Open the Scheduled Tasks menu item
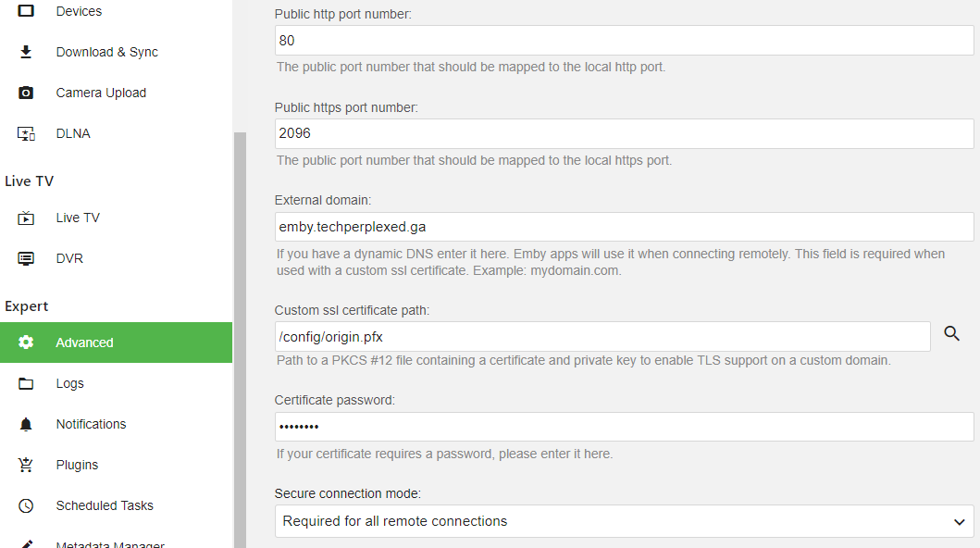Image resolution: width=980 pixels, height=548 pixels. click(x=105, y=505)
